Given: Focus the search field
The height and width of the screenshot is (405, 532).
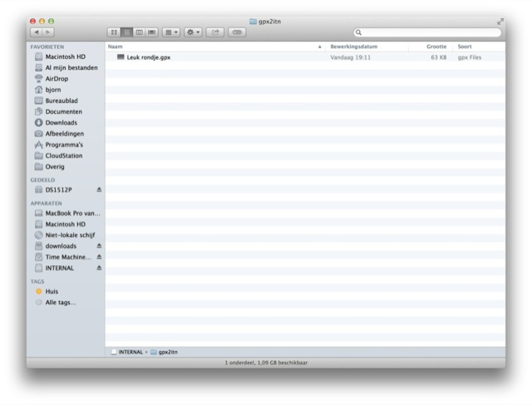Looking at the screenshot, I should coord(427,32).
